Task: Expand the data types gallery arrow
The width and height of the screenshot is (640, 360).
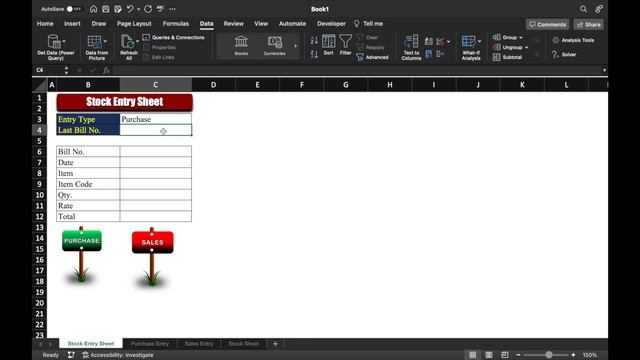Action: coord(296,45)
